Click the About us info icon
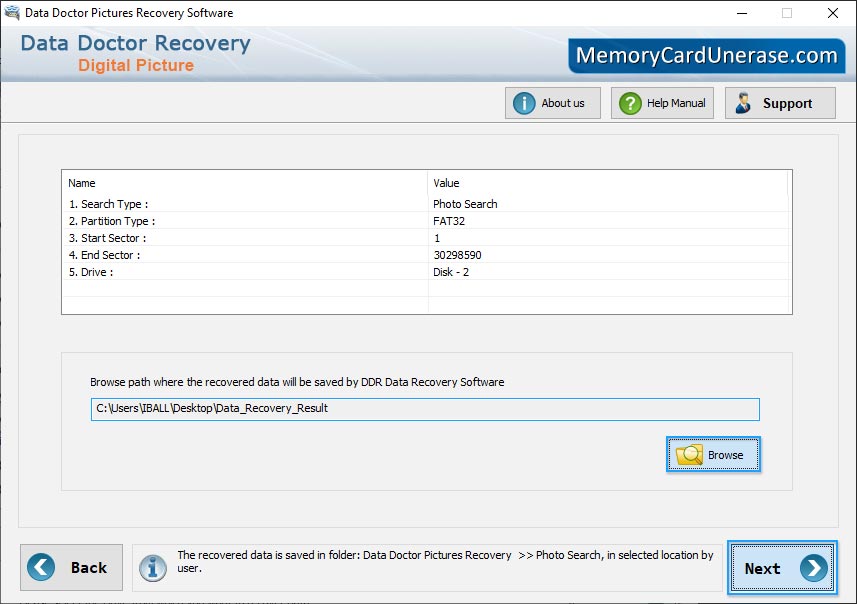857x604 pixels. [524, 103]
